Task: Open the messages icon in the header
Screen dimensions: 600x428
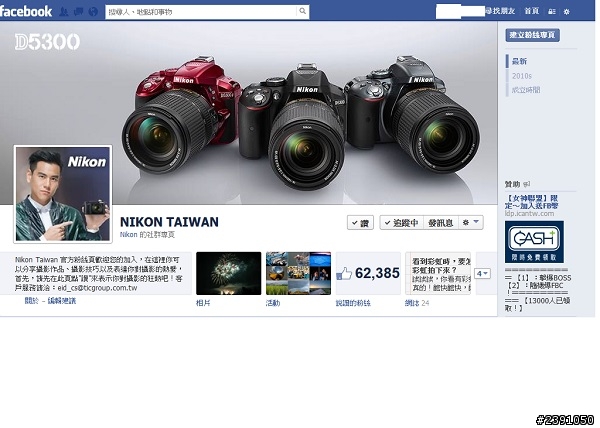Action: [x=78, y=12]
